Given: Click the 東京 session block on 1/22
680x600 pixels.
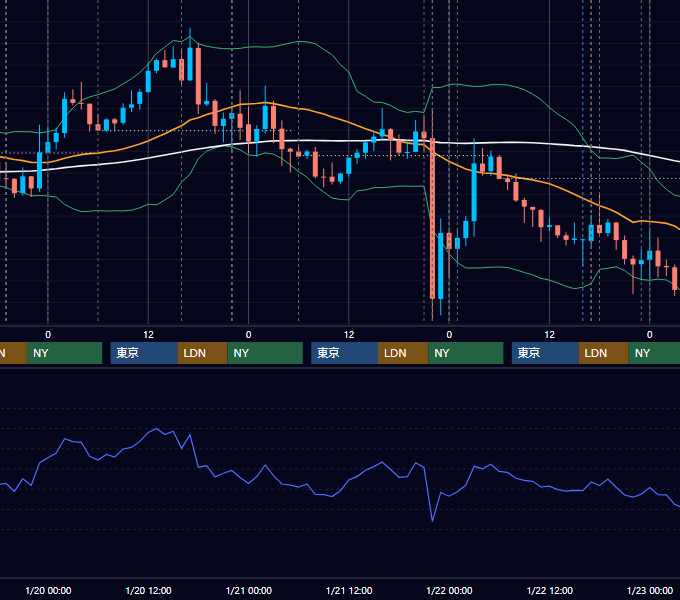Looking at the screenshot, I should coord(545,353).
